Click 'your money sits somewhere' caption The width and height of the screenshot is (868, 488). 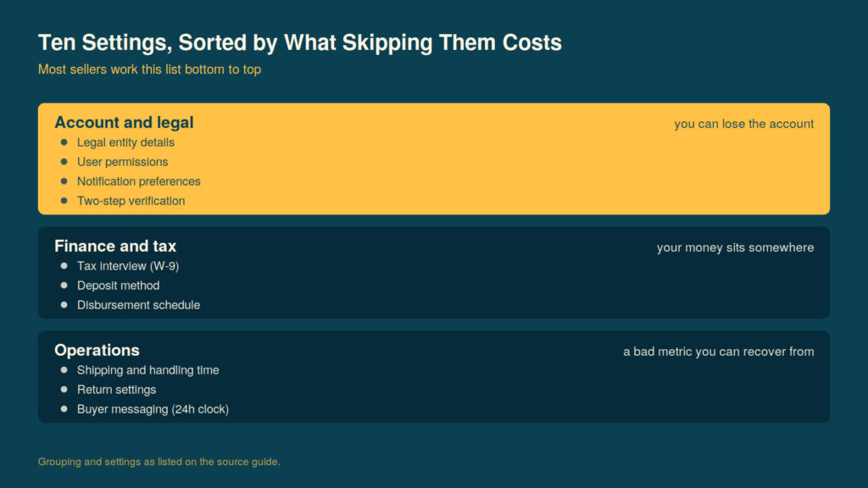point(735,247)
